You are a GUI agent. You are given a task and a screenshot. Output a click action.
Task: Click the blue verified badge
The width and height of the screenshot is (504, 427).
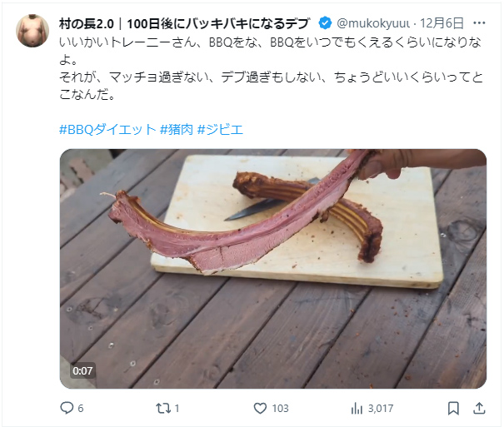325,23
